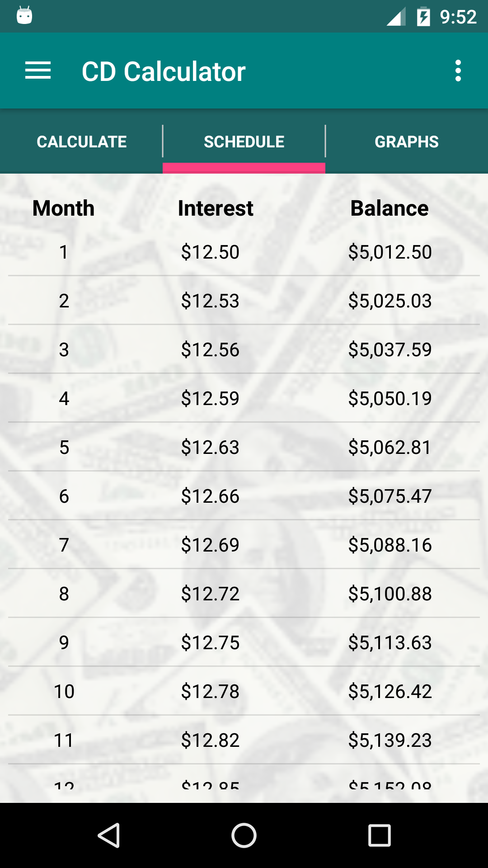The image size is (488, 868).
Task: Tap the battery charging status icon
Action: (x=424, y=16)
